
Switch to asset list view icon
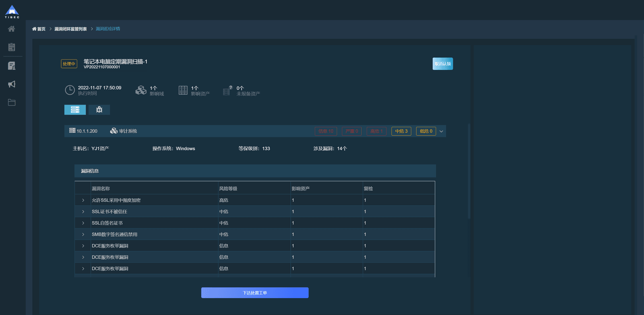(x=75, y=109)
